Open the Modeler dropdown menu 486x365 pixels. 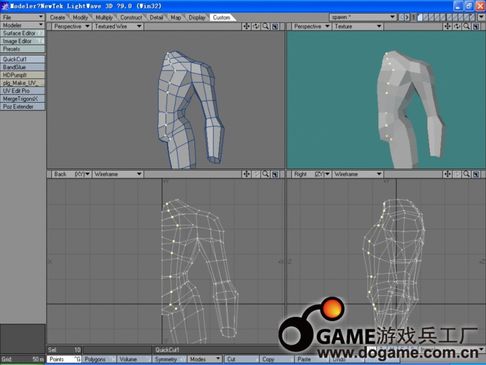pos(22,25)
